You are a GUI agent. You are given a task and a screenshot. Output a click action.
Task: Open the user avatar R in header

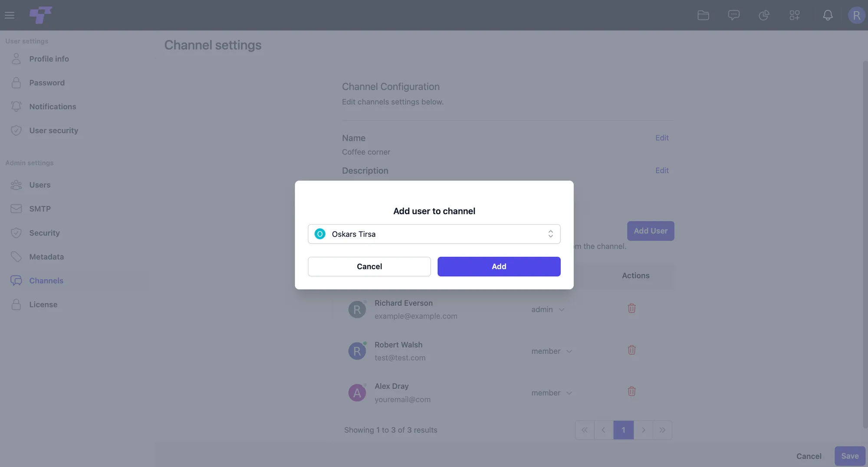tap(856, 15)
